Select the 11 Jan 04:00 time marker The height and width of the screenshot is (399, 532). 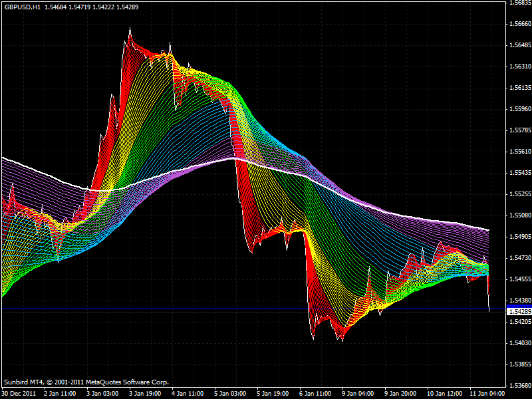tap(487, 392)
